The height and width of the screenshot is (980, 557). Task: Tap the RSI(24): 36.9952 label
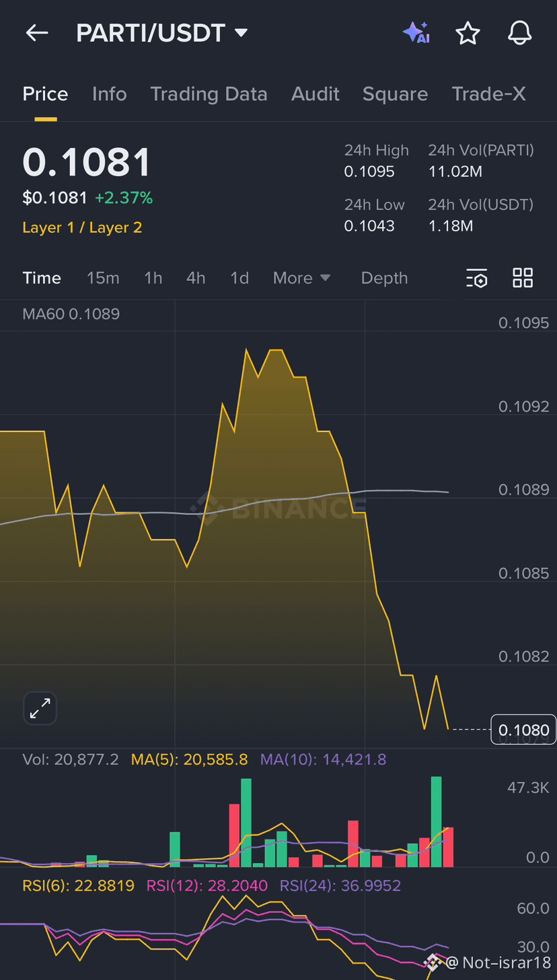pyautogui.click(x=340, y=886)
